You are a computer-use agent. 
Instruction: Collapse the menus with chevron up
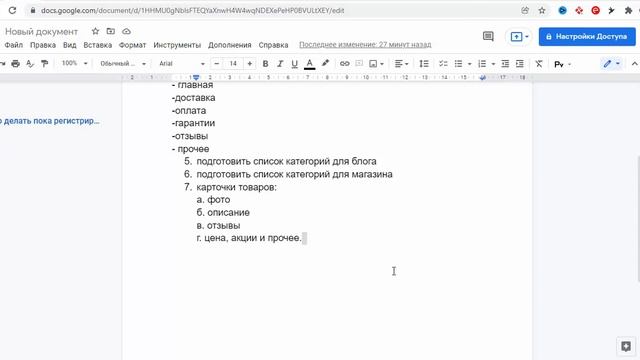(634, 64)
